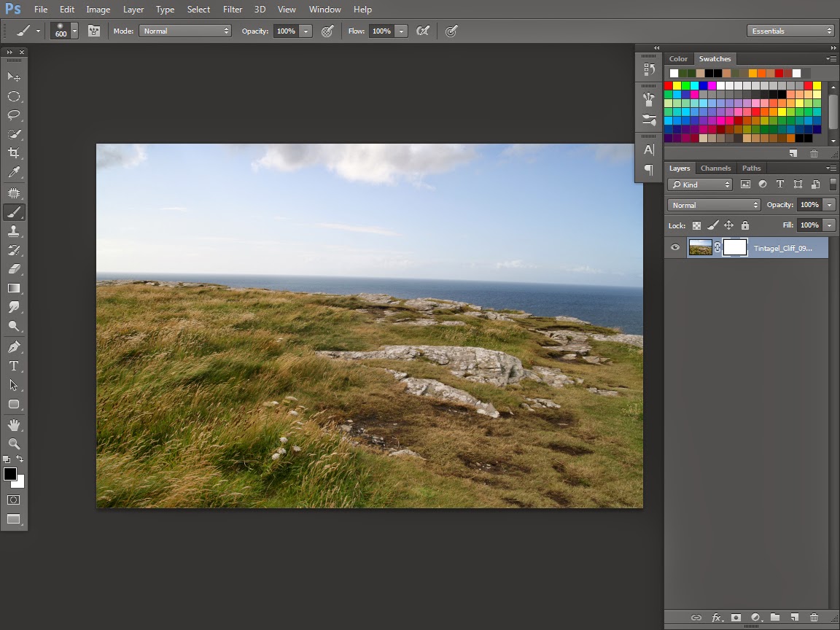Expand the layer blend mode dropdown
The height and width of the screenshot is (630, 840).
[714, 205]
